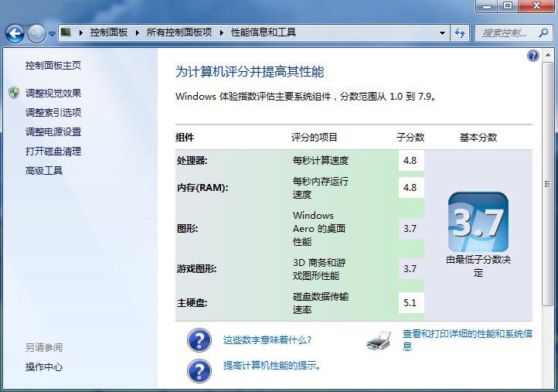The height and width of the screenshot is (392, 558).
Task: Open address bar history dropdown
Action: click(442, 33)
